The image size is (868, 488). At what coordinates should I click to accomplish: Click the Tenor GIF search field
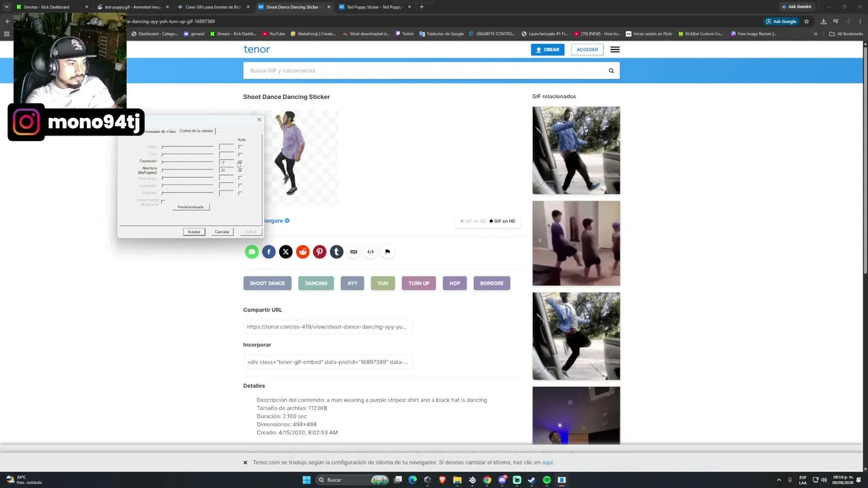click(x=431, y=70)
